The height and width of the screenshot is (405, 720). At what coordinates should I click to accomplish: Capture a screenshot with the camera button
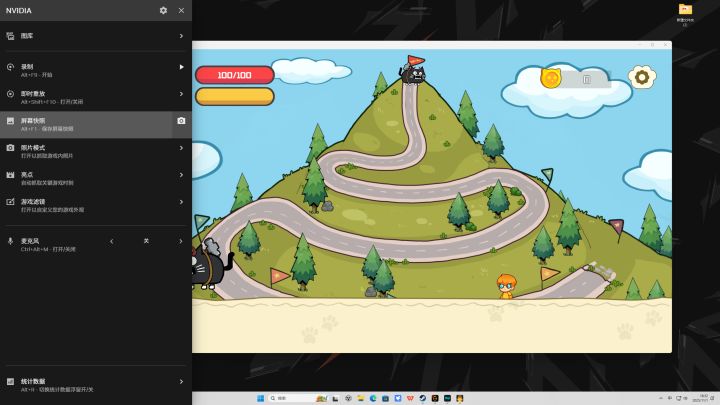181,121
